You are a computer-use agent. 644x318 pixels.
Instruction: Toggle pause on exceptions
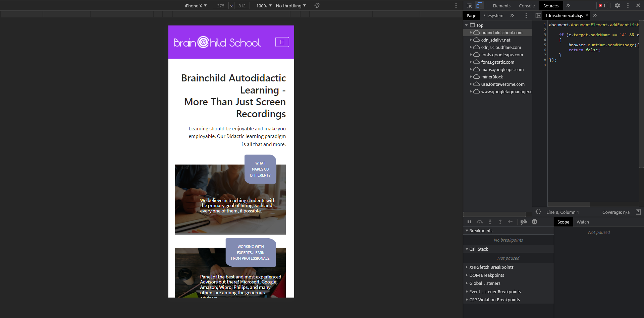click(535, 222)
